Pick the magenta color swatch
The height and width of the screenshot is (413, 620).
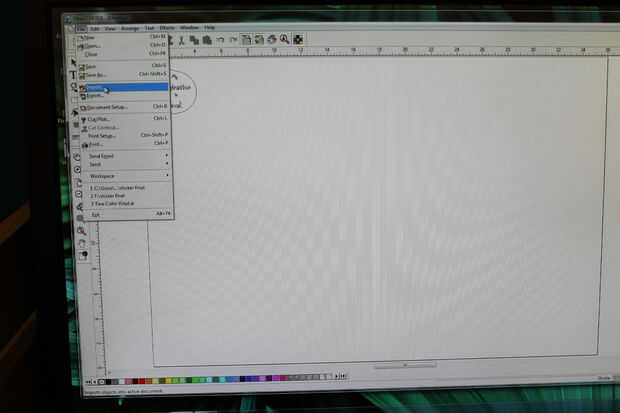[x=276, y=379]
